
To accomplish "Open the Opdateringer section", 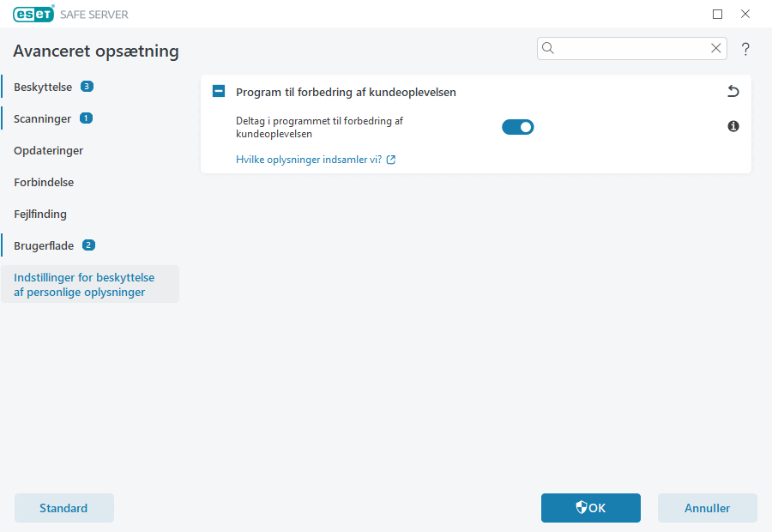I will [x=48, y=150].
